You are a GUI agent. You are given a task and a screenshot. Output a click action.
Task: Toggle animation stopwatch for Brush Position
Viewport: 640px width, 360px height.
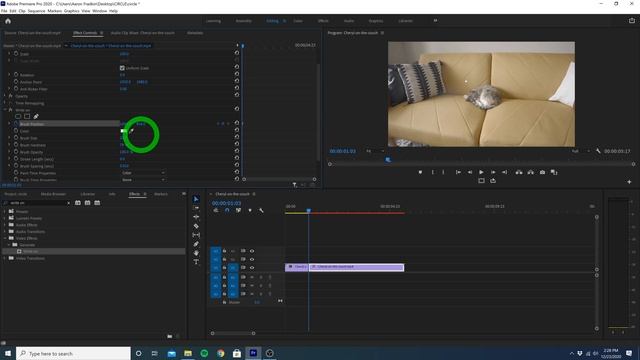pos(16,123)
